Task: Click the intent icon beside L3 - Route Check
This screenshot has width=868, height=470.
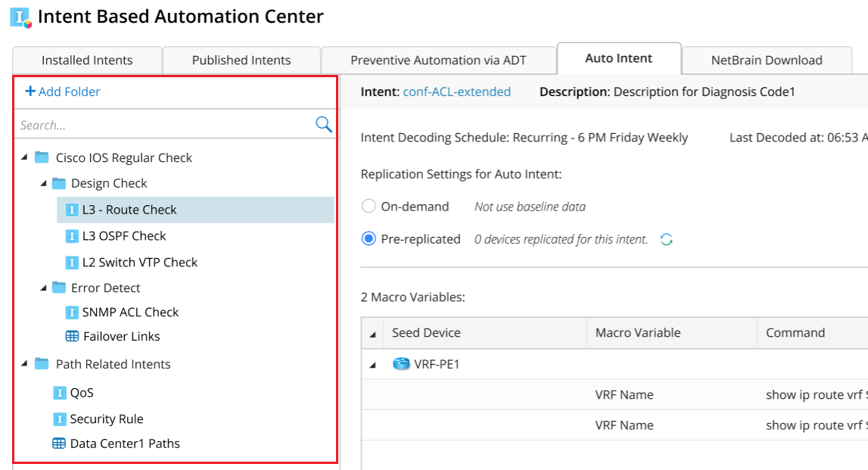Action: pyautogui.click(x=72, y=210)
